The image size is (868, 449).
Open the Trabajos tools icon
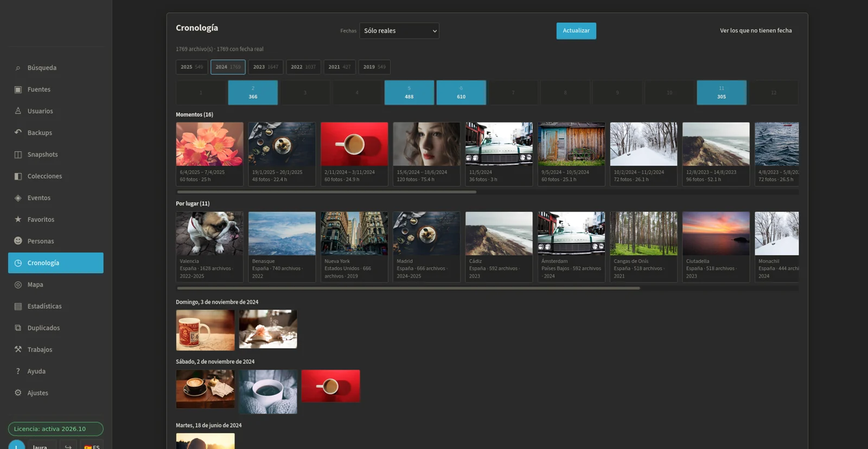click(x=18, y=350)
